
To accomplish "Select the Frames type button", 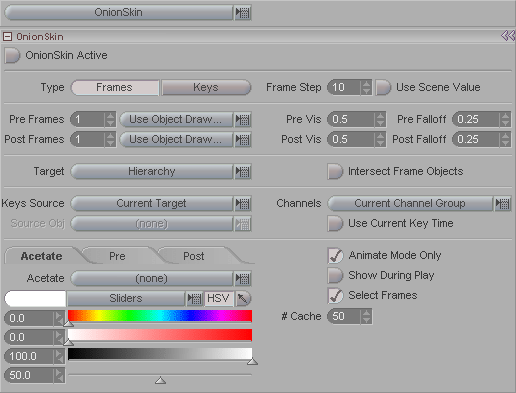I will [x=115, y=88].
